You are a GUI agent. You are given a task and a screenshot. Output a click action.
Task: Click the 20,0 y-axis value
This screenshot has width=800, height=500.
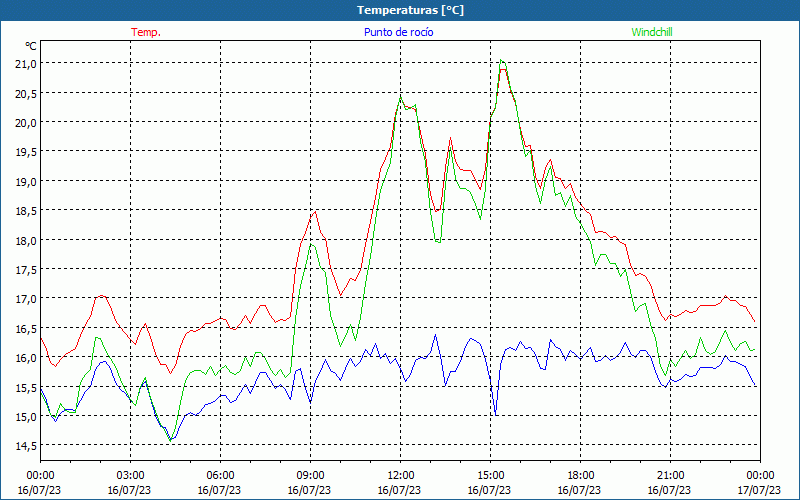(x=26, y=122)
